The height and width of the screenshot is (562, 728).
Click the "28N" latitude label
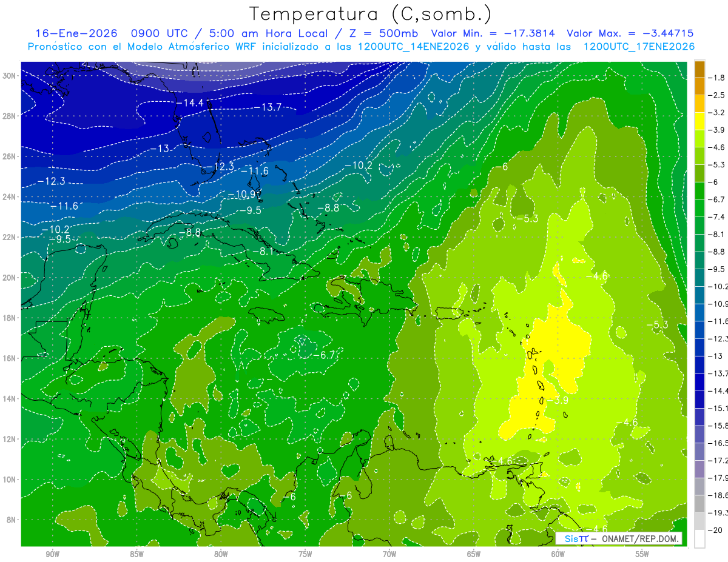click(10, 116)
